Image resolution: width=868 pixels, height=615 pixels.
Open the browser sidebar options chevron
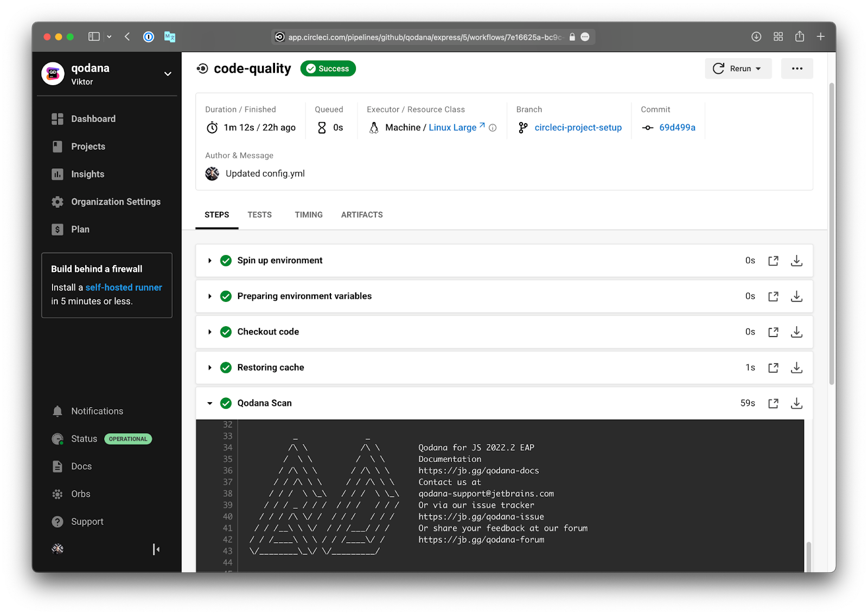tap(109, 37)
